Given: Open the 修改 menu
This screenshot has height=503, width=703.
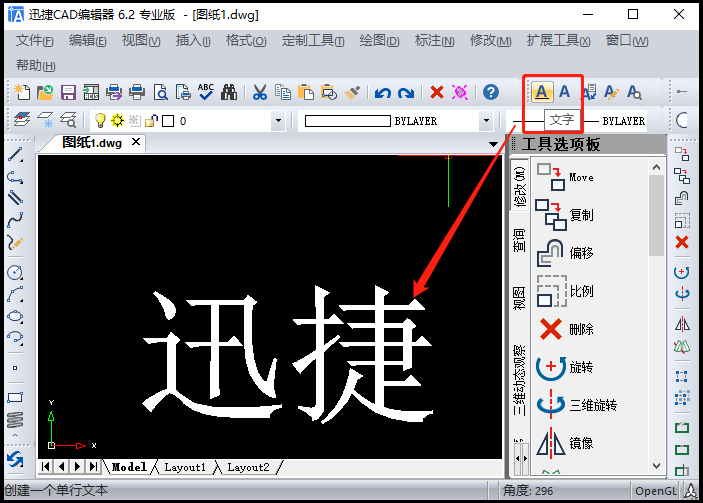Looking at the screenshot, I should [x=490, y=41].
